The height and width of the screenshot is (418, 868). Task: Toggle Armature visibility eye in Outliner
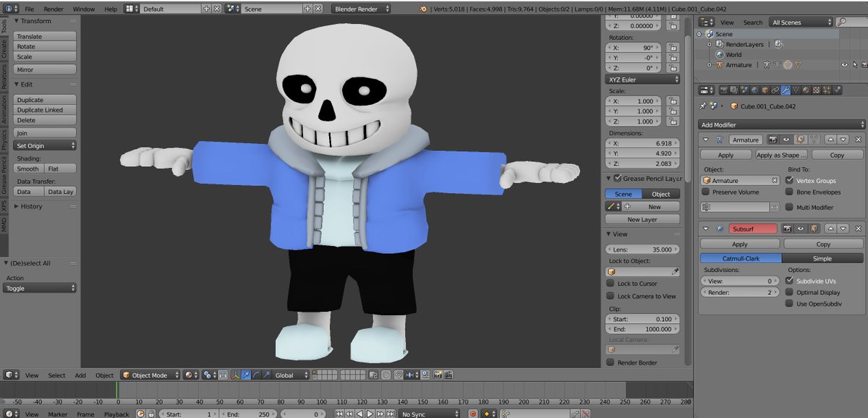tap(844, 65)
